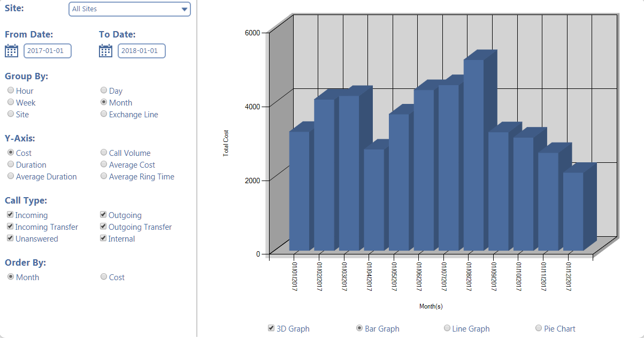Switch chart to Pie Chart
Image resolution: width=644 pixels, height=338 pixels.
coord(539,328)
